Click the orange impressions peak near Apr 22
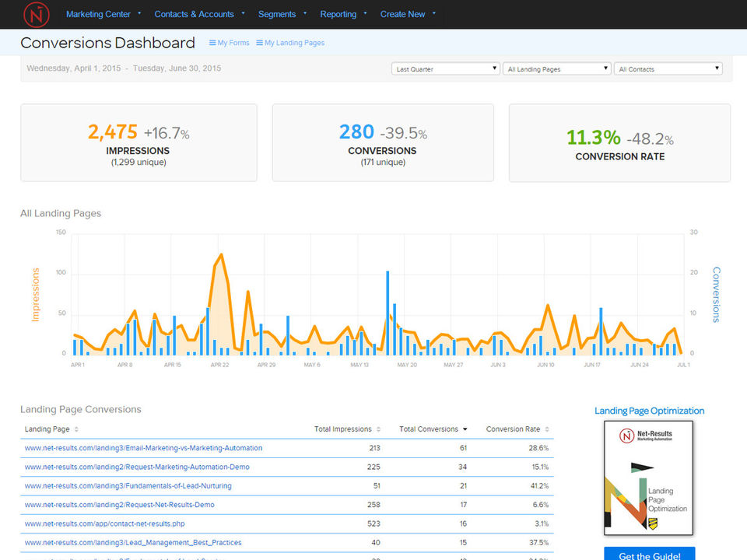This screenshot has width=747, height=560. [x=221, y=256]
